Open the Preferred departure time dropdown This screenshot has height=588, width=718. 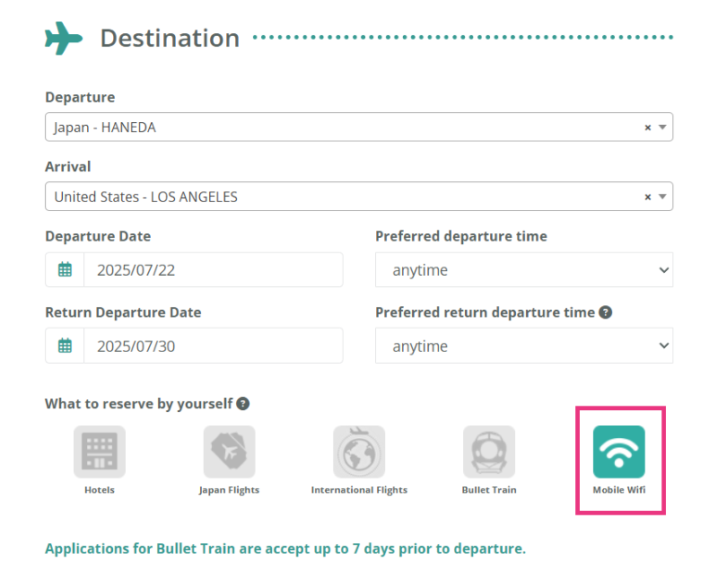click(524, 269)
